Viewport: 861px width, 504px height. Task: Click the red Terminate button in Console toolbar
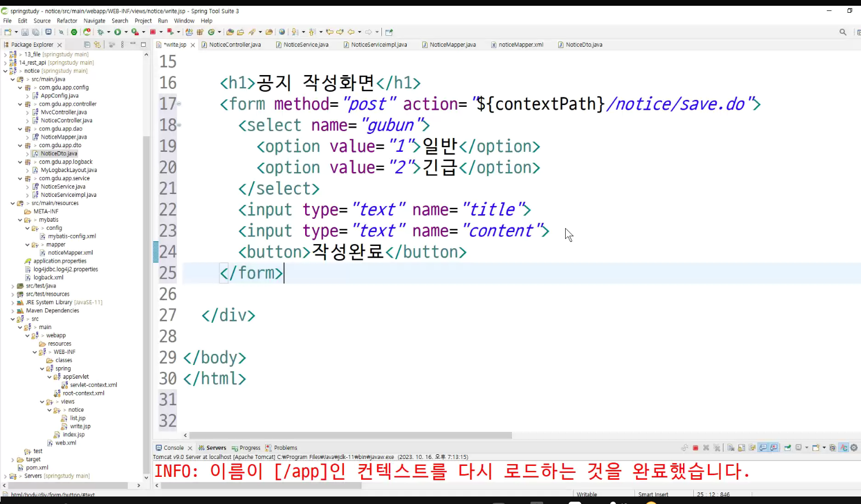click(696, 447)
